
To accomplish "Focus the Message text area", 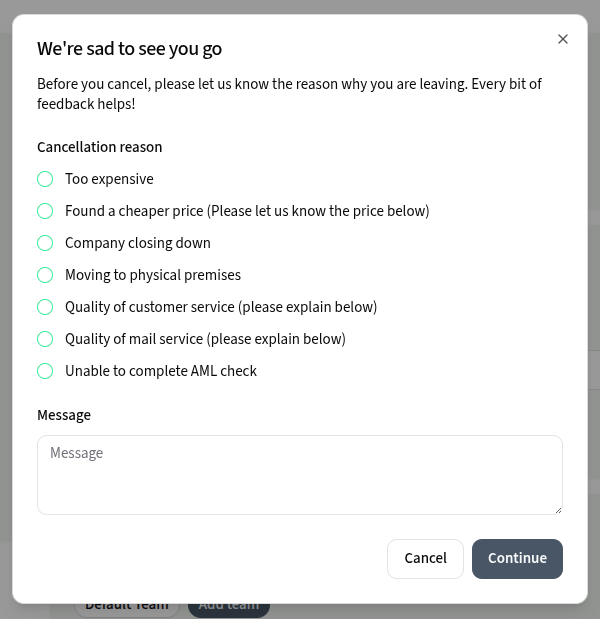I will pyautogui.click(x=299, y=474).
